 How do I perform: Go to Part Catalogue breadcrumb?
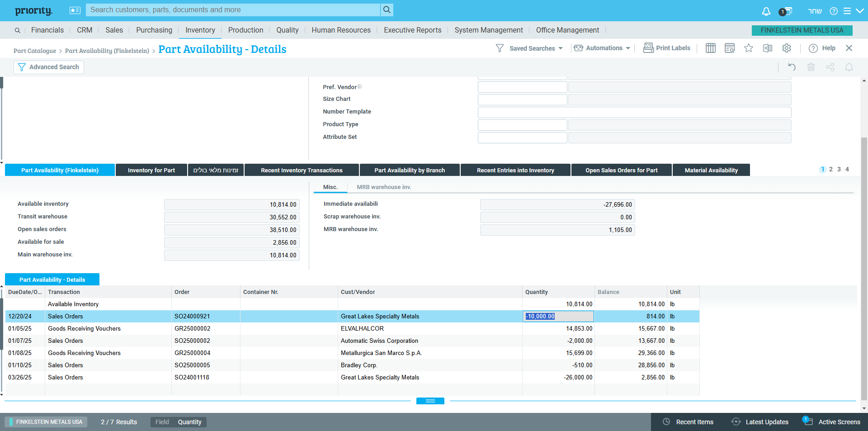35,51
